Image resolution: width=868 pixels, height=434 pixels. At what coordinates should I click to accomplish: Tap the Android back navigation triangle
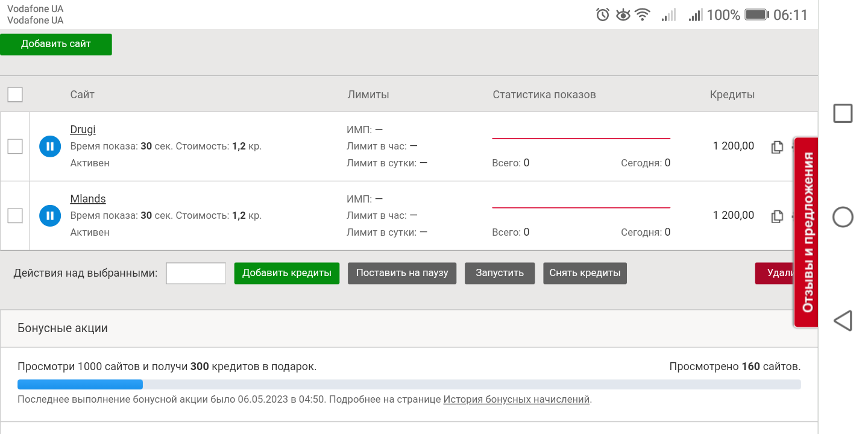tap(843, 321)
